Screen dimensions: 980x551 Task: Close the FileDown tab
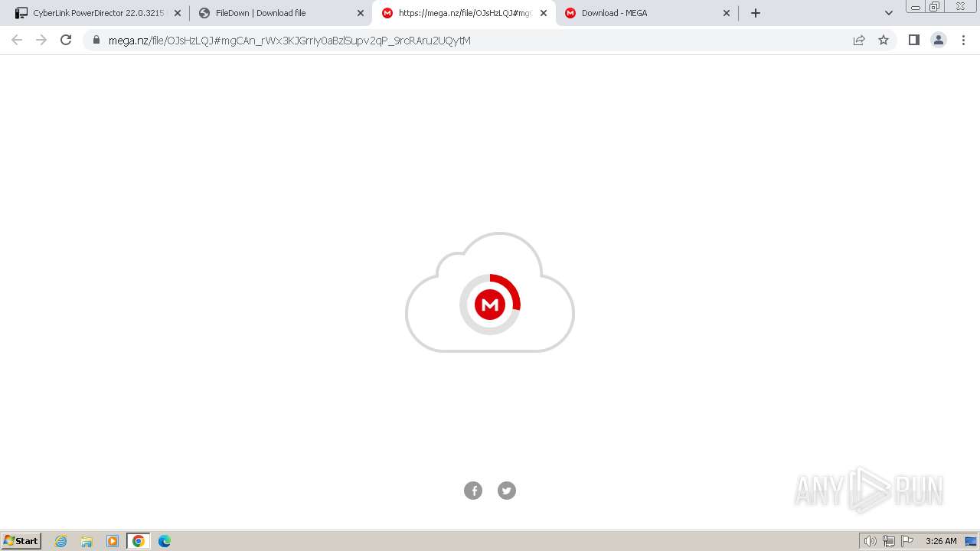point(361,13)
